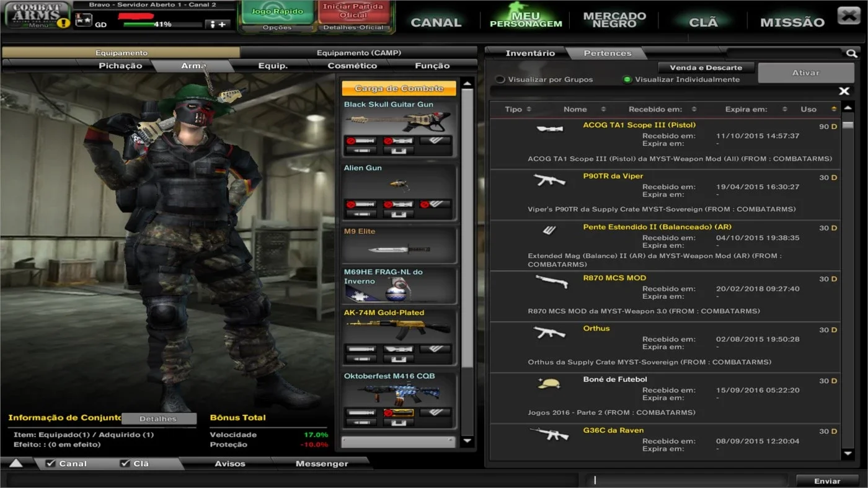Open the MISSÃO menu

[x=792, y=22]
